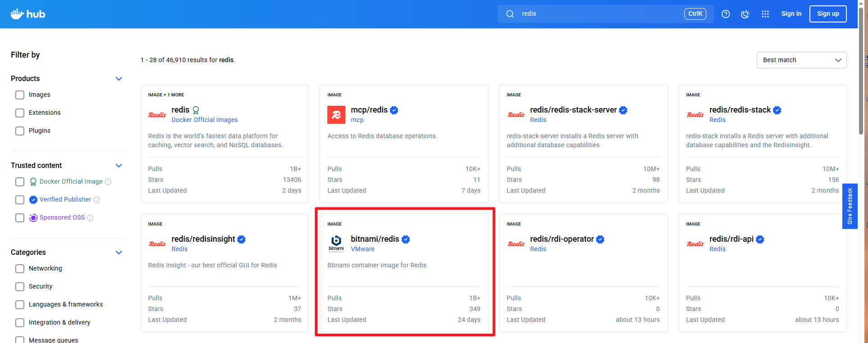Image resolution: width=868 pixels, height=343 pixels.
Task: Click the redis-stack-server Redis logo
Action: coord(515,115)
